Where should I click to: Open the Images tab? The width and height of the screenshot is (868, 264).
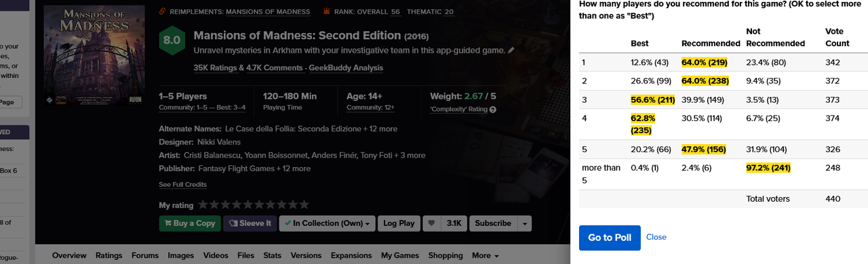tap(181, 255)
